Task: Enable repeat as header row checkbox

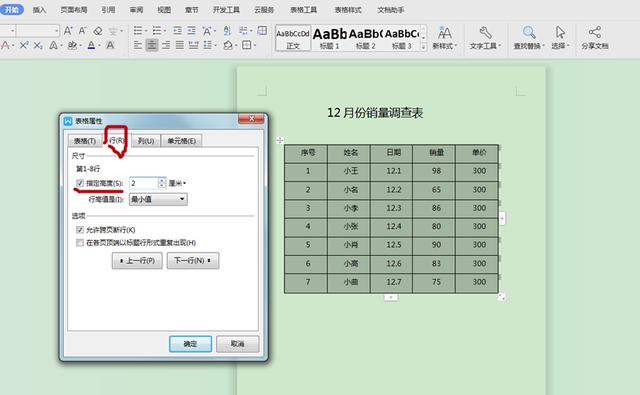Action: click(x=80, y=243)
